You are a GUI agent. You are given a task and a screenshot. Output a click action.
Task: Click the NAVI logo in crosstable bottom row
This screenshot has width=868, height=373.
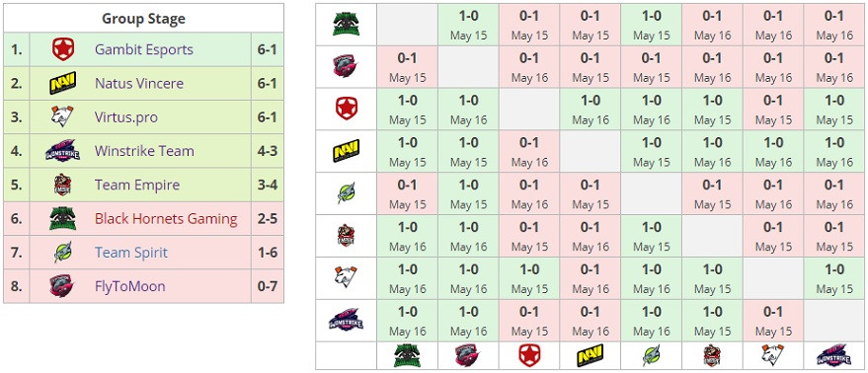pyautogui.click(x=591, y=355)
